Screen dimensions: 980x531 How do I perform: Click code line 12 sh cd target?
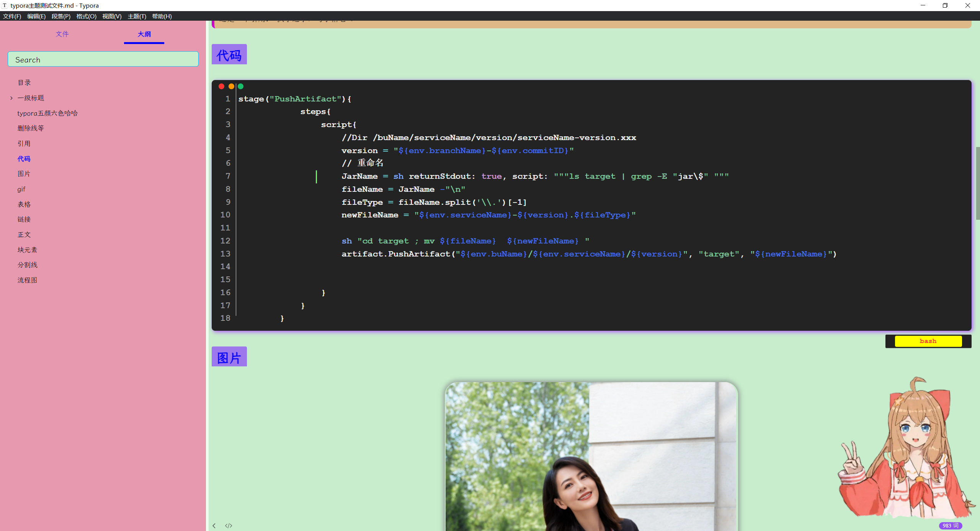point(465,241)
